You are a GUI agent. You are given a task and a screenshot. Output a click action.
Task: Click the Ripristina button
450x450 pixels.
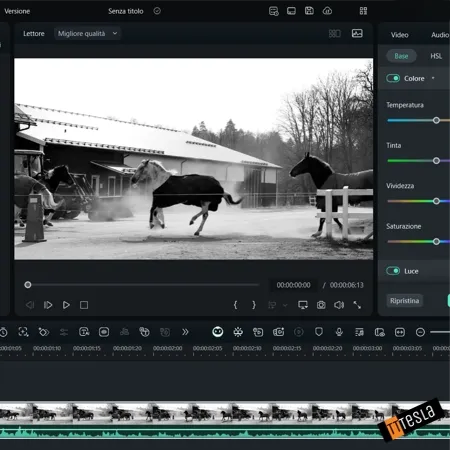(405, 300)
